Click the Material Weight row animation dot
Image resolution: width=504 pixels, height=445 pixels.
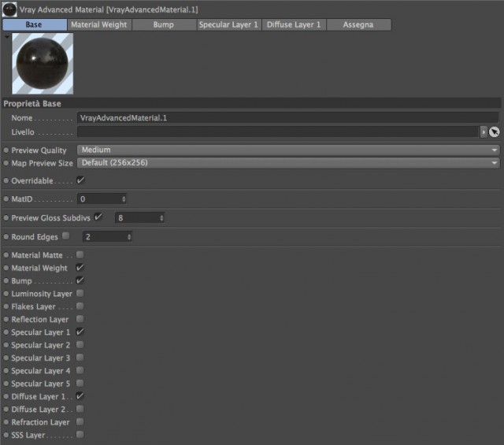(x=6, y=268)
